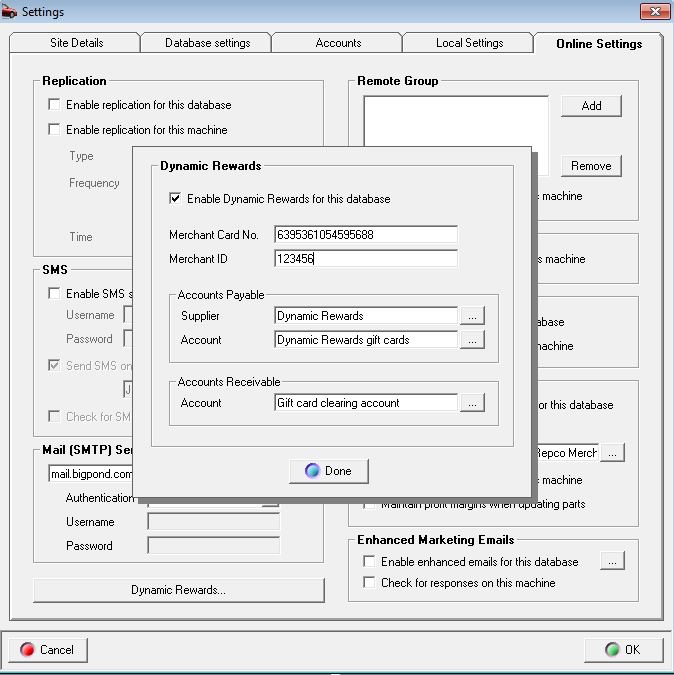Click the Accounts Payable Account field
This screenshot has width=674, height=675.
tap(366, 340)
